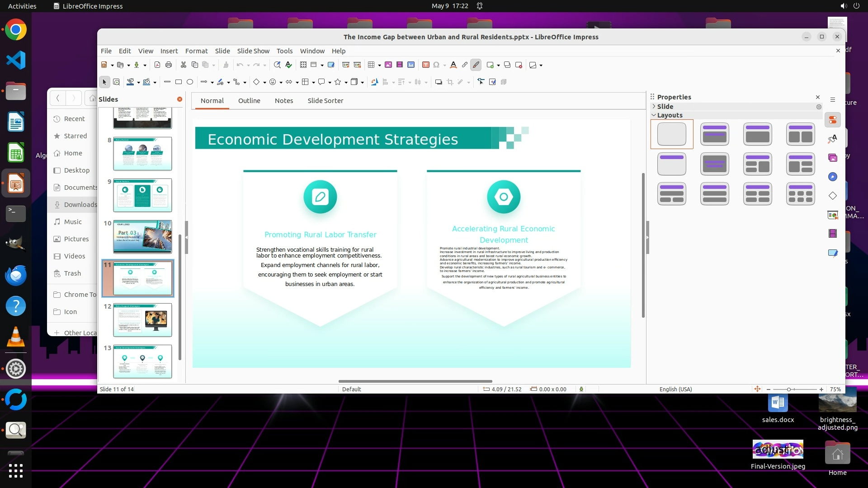Switch to the Slide Sorter tab

pyautogui.click(x=325, y=101)
